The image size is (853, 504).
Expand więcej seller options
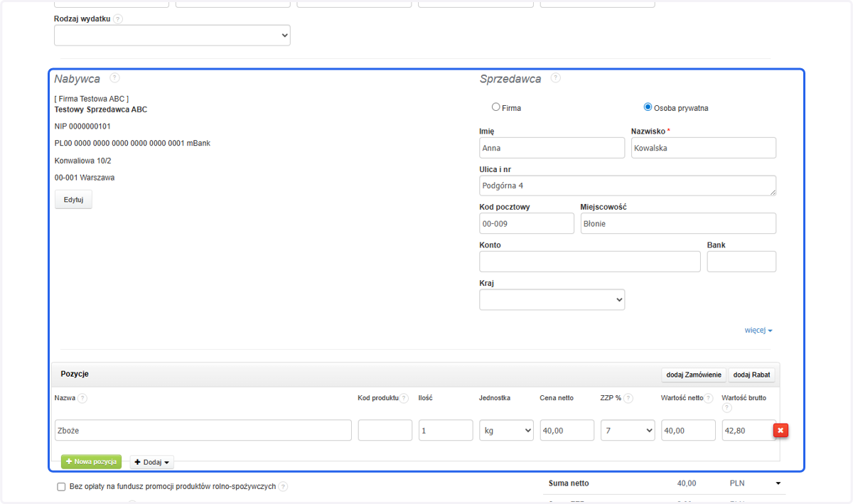[758, 331]
